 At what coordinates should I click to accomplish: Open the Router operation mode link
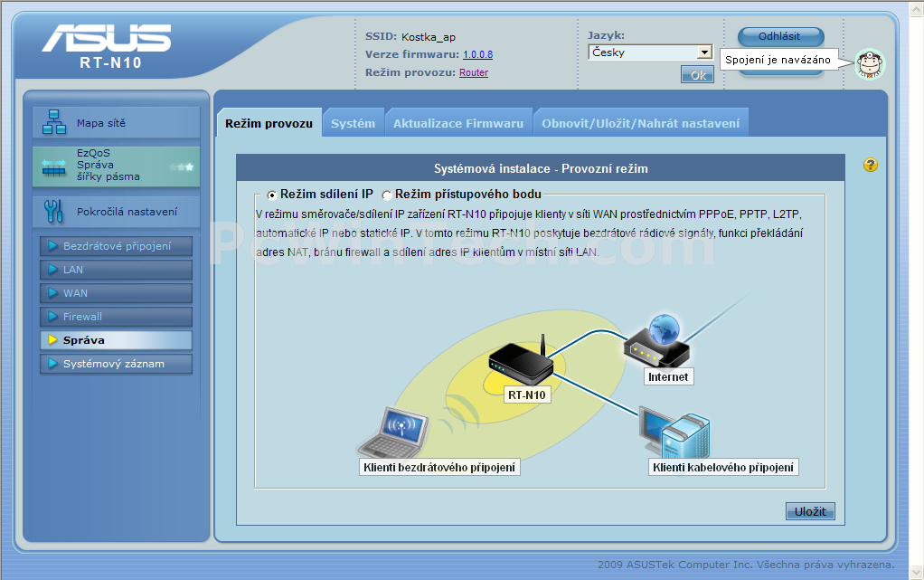click(x=474, y=72)
